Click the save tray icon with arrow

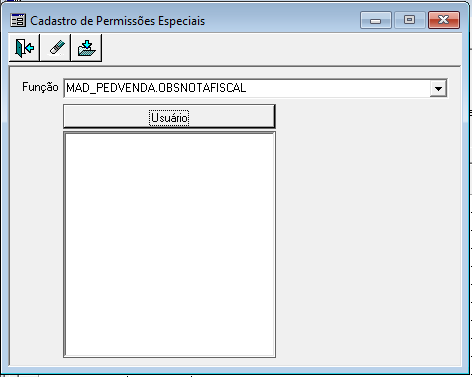pyautogui.click(x=86, y=48)
